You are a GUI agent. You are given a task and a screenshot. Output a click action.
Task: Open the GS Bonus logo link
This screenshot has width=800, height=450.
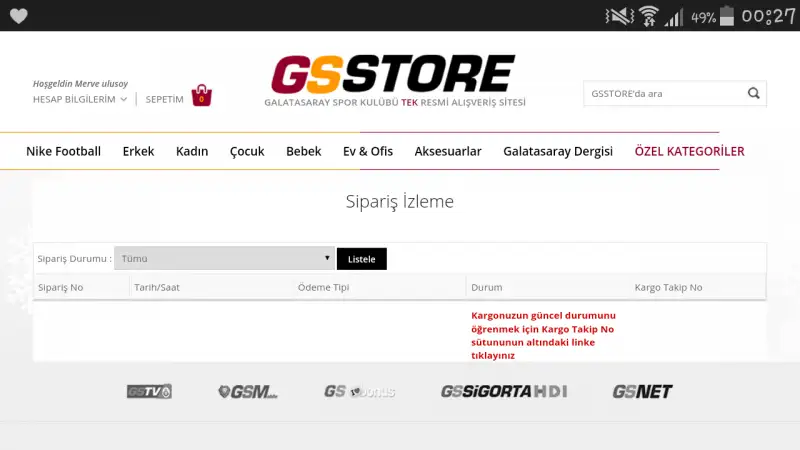click(x=360, y=391)
